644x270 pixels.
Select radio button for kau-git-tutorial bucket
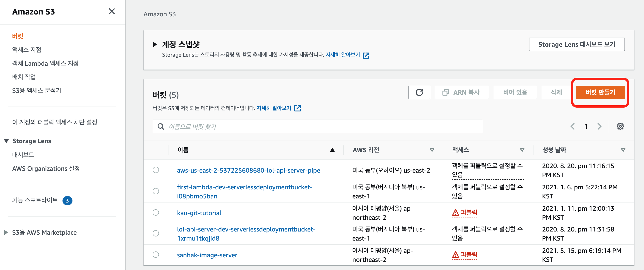tap(156, 213)
